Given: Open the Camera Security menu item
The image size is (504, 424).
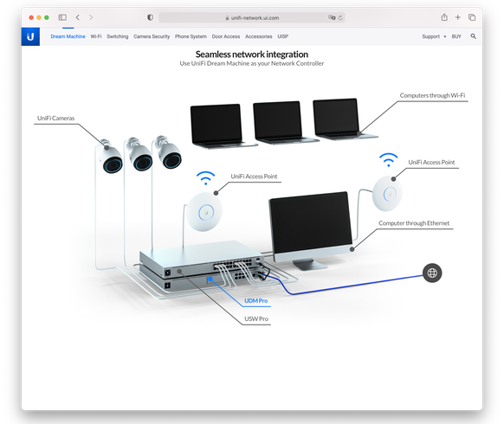Looking at the screenshot, I should pos(152,36).
